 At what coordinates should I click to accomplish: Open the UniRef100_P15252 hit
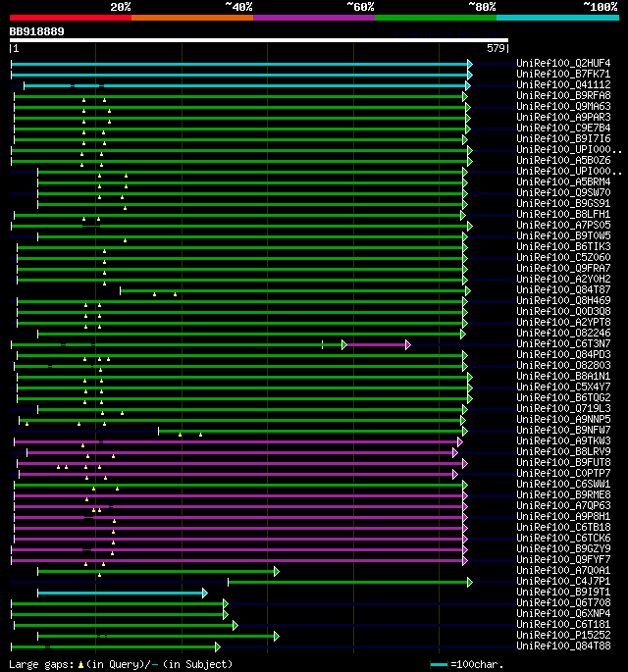[563, 635]
